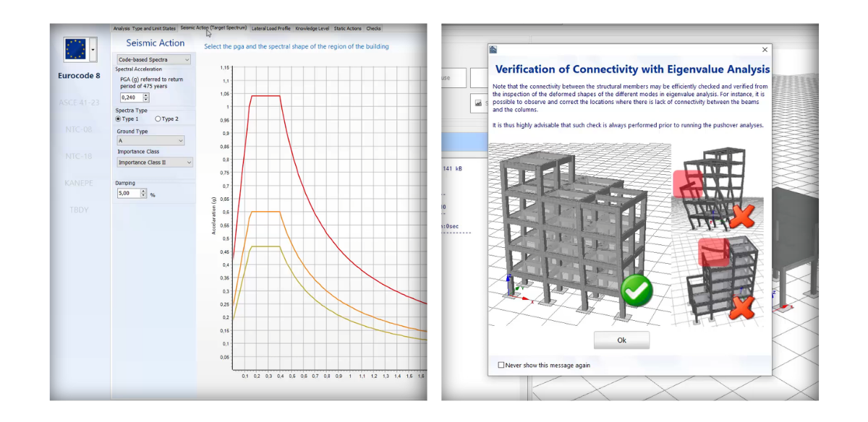Switch to Seismic Action (Target Spectrum) tab
The height and width of the screenshot is (422, 868).
[x=213, y=28]
